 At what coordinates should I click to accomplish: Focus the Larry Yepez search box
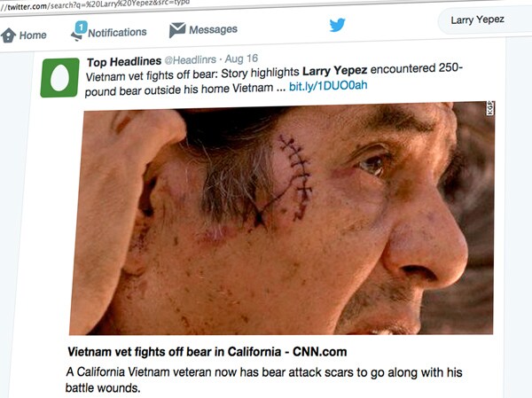[x=483, y=20]
